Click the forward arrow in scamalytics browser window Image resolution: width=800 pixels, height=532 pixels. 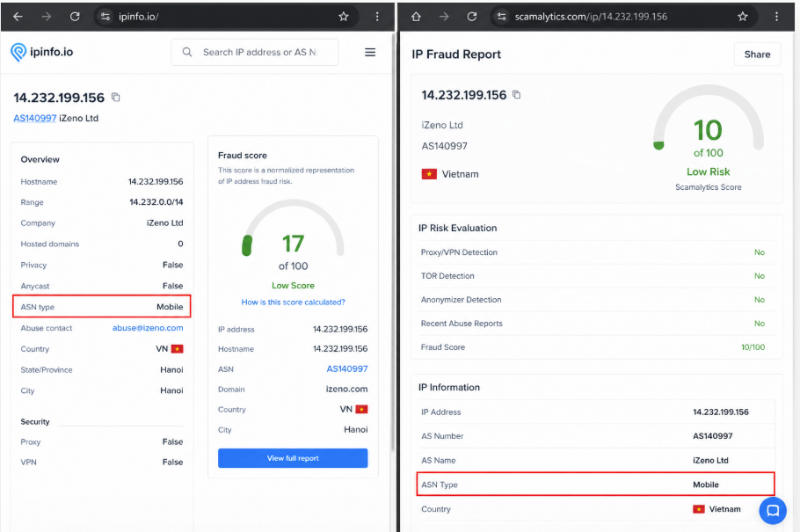[x=444, y=17]
